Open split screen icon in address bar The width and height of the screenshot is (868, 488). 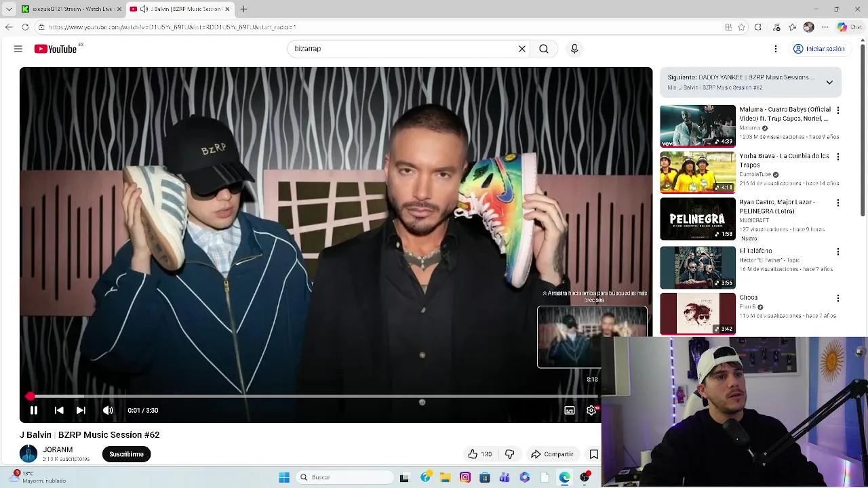click(x=728, y=27)
